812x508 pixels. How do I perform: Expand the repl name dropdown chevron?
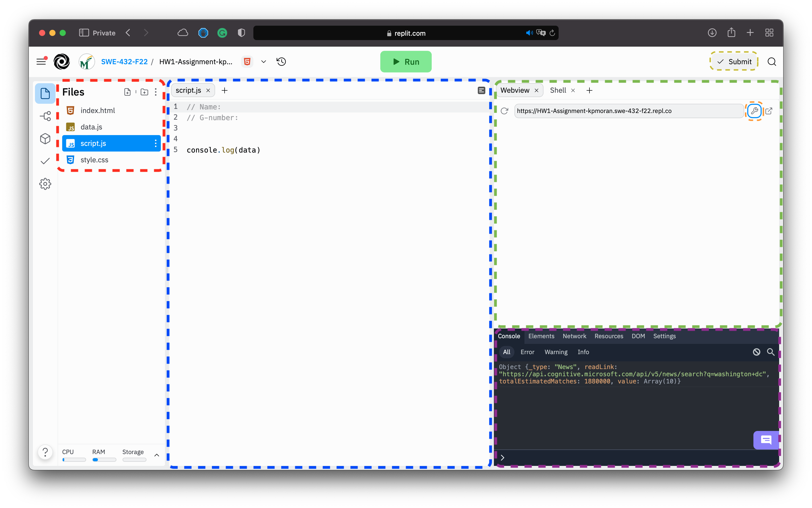263,62
